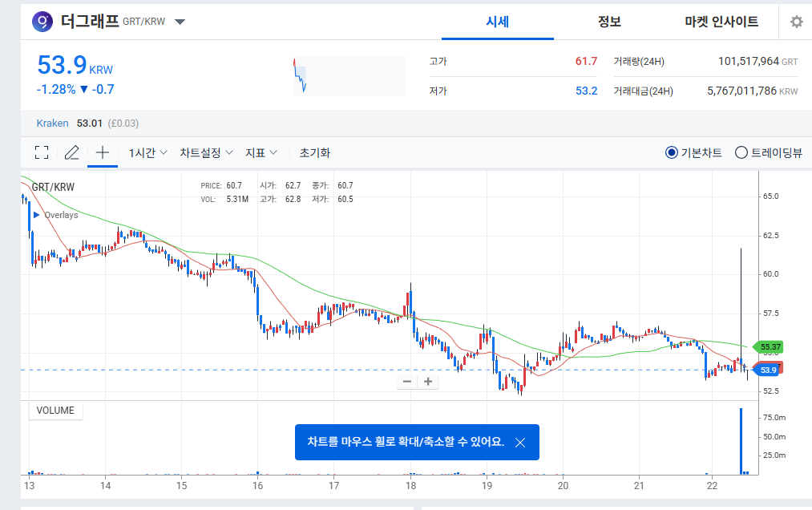Viewport: 812px width, 510px height.
Task: Select the 트레이딩뷰 radio option
Action: [x=741, y=152]
